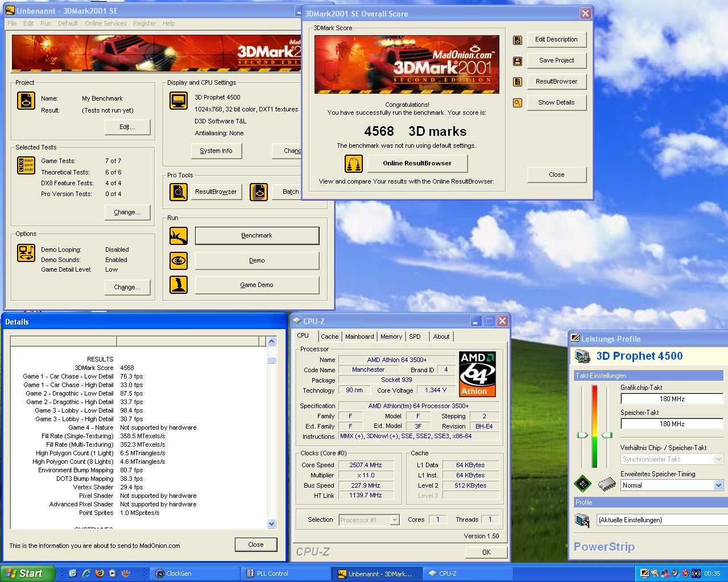This screenshot has height=582, width=728.
Task: Launch Internet Explorer from quick launch
Action: [86, 573]
